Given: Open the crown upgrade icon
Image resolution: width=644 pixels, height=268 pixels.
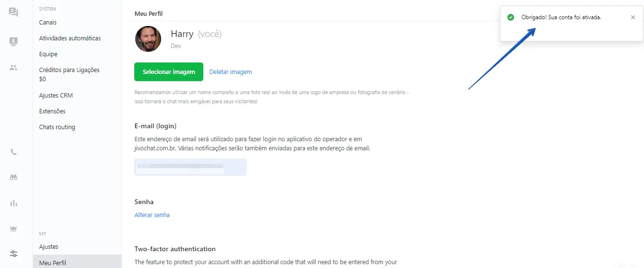Looking at the screenshot, I should 13,229.
